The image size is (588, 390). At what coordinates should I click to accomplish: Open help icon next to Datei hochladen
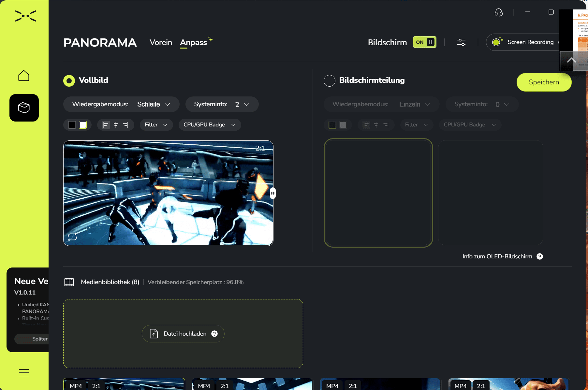coord(214,334)
